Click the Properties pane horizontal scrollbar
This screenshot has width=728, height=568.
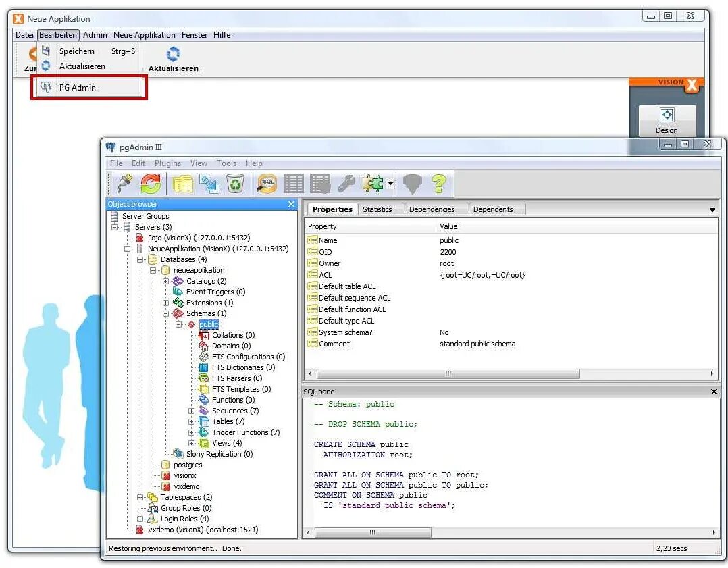[448, 373]
